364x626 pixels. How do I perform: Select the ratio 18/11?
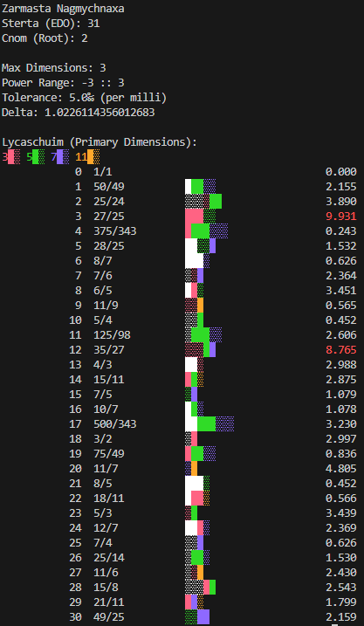click(x=109, y=499)
